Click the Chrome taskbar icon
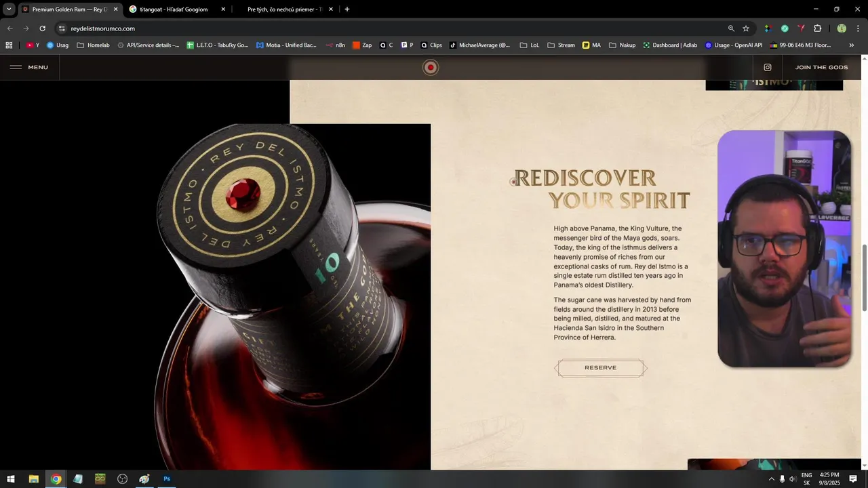Image resolution: width=868 pixels, height=488 pixels. click(56, 479)
